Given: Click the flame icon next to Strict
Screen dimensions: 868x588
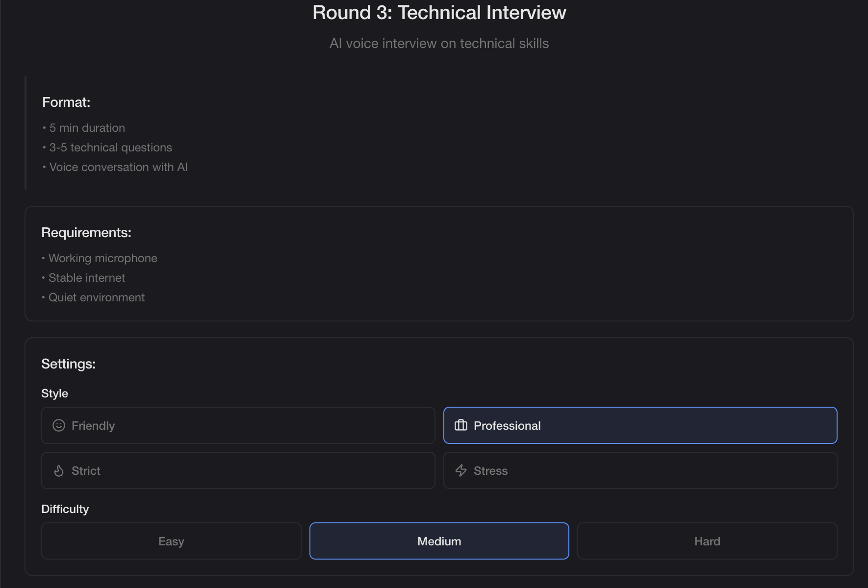Looking at the screenshot, I should 58,470.
